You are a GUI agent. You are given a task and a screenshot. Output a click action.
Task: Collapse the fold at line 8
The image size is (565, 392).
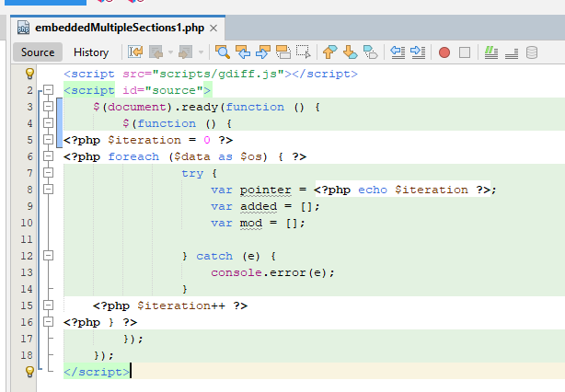point(48,190)
